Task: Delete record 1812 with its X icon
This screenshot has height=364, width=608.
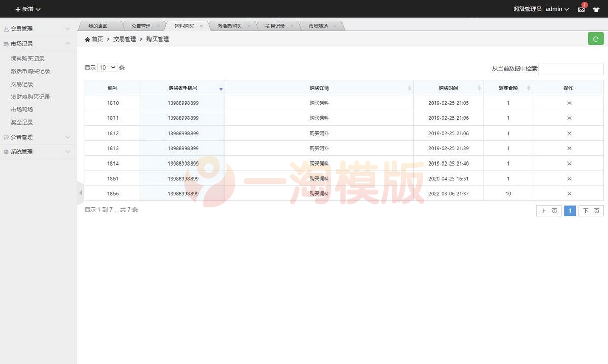Action: pyautogui.click(x=569, y=133)
